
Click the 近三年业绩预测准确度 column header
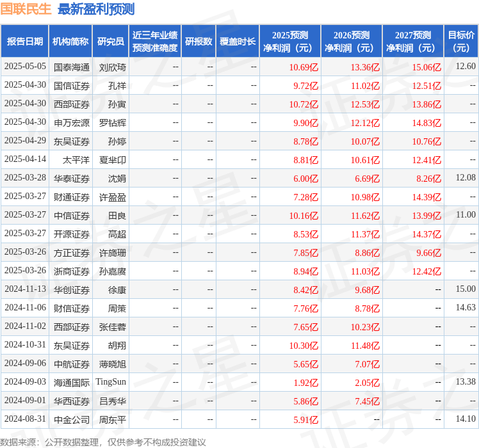coord(155,41)
